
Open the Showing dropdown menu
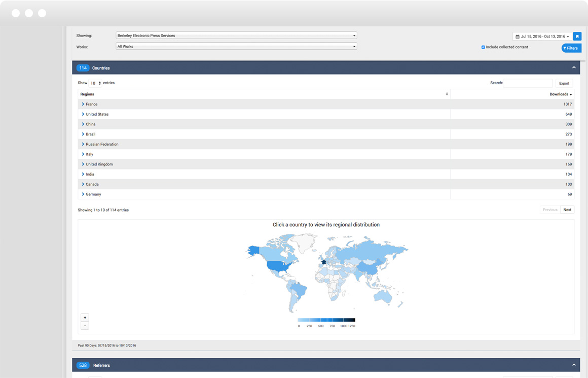(236, 36)
